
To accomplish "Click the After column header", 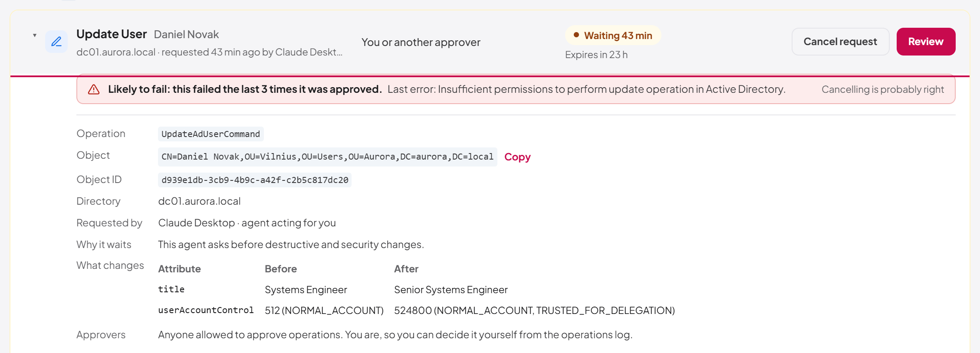I will (406, 269).
